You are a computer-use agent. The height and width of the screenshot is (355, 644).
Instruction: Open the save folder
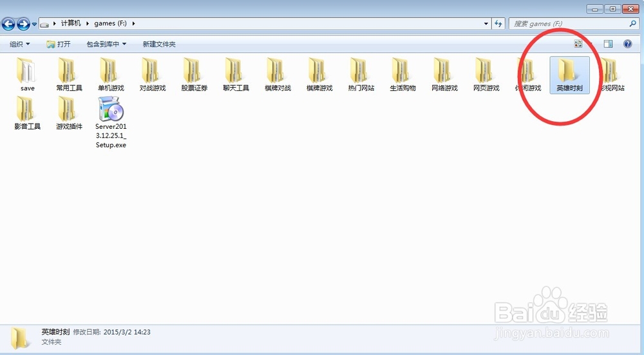(27, 75)
